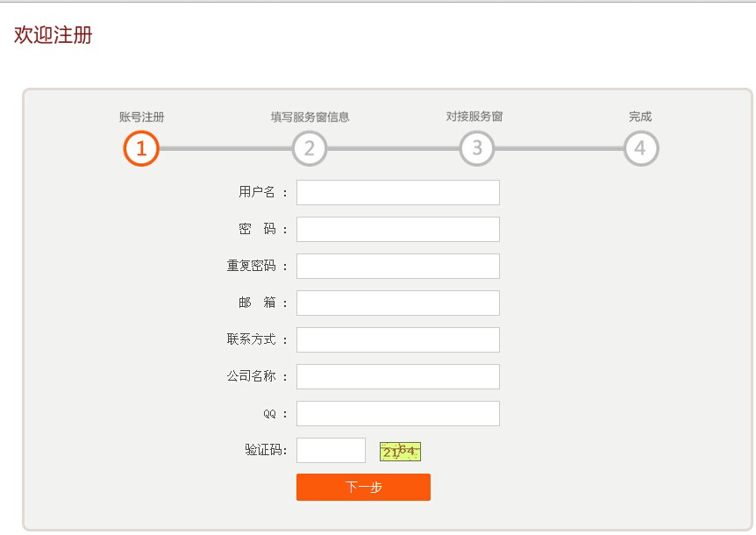Click into the 密码 field
756x535 pixels.
click(397, 230)
